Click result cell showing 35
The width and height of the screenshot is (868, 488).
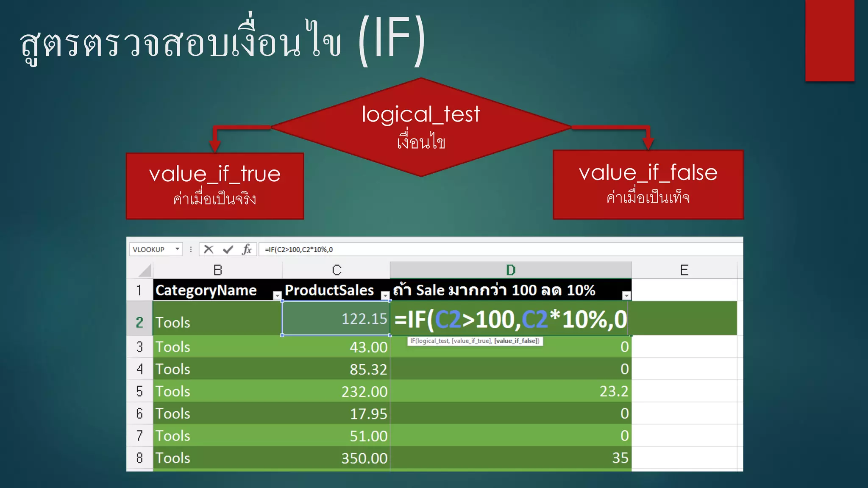(x=511, y=458)
